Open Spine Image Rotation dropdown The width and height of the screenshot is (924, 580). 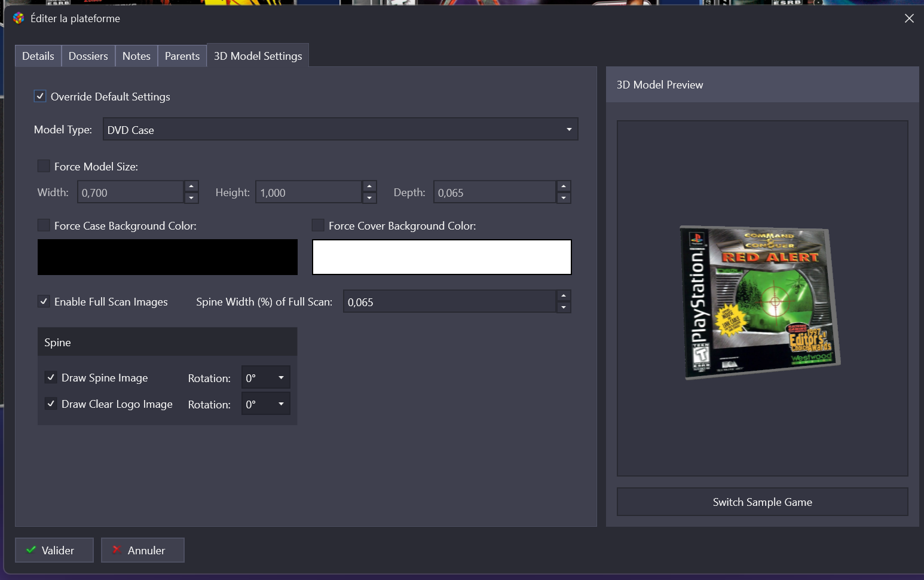[266, 378]
